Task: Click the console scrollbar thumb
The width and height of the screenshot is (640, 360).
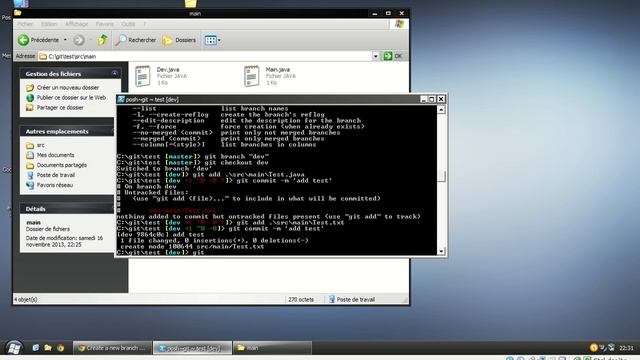Action: (441, 176)
